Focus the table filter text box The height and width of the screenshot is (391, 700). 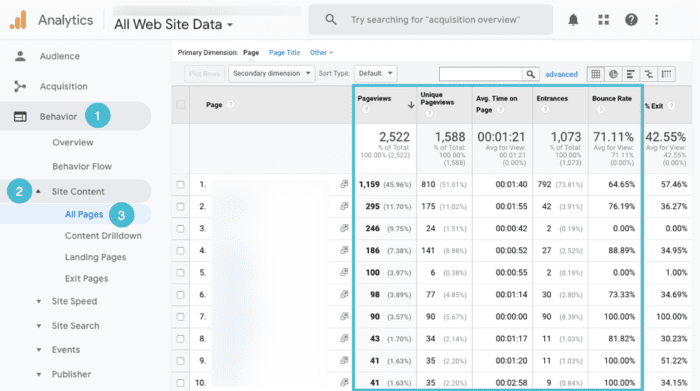click(480, 74)
